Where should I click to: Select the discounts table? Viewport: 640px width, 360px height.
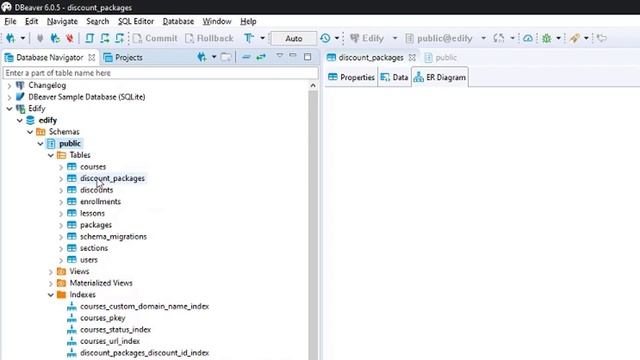pos(96,190)
